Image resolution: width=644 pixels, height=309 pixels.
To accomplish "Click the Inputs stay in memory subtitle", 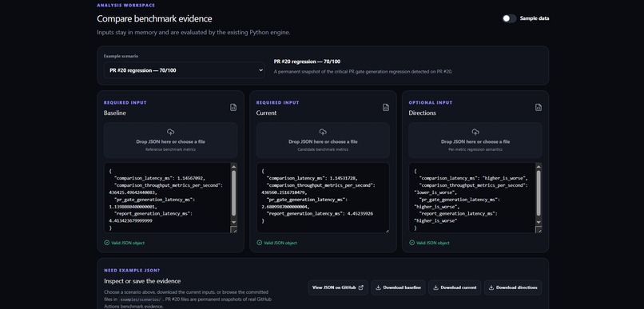I will tap(193, 33).
